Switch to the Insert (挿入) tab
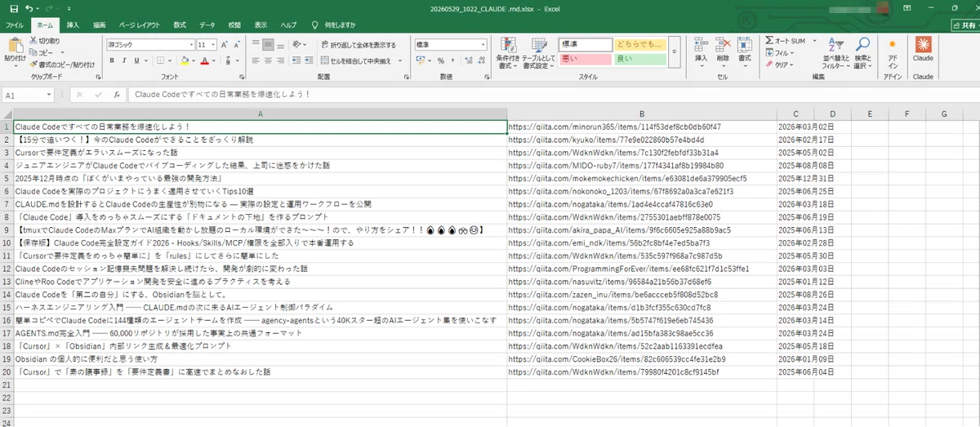The height and width of the screenshot is (427, 980). (x=73, y=25)
